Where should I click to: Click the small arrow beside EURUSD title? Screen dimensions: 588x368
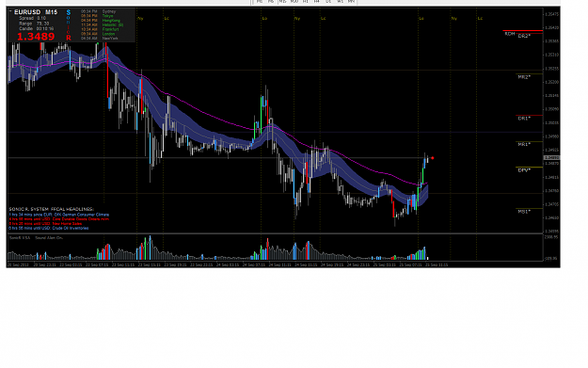coord(10,11)
